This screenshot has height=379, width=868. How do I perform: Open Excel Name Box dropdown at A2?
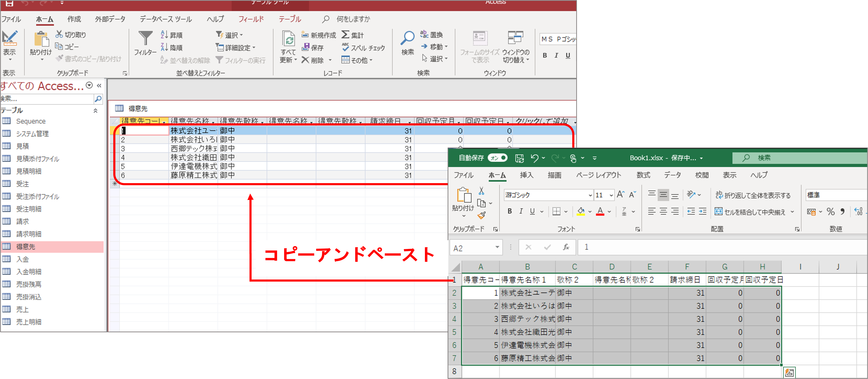pyautogui.click(x=497, y=247)
